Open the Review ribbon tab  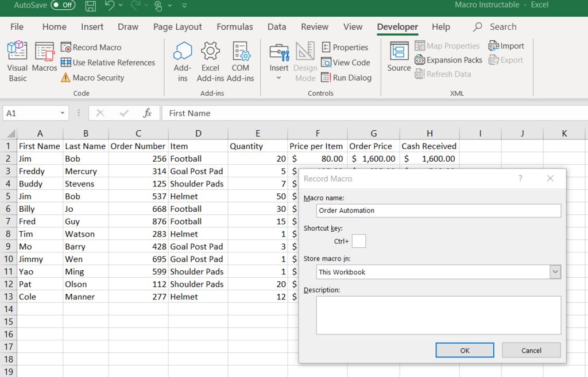point(314,26)
